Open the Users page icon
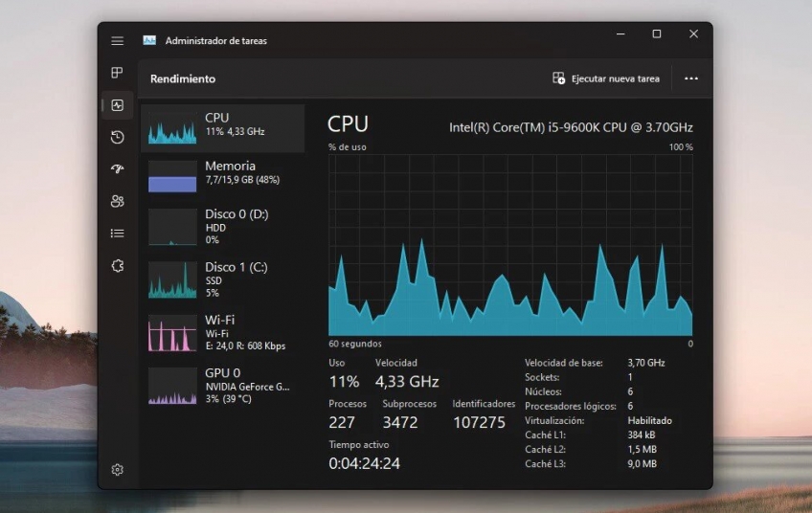Viewport: 812px width, 513px height. pyautogui.click(x=117, y=201)
